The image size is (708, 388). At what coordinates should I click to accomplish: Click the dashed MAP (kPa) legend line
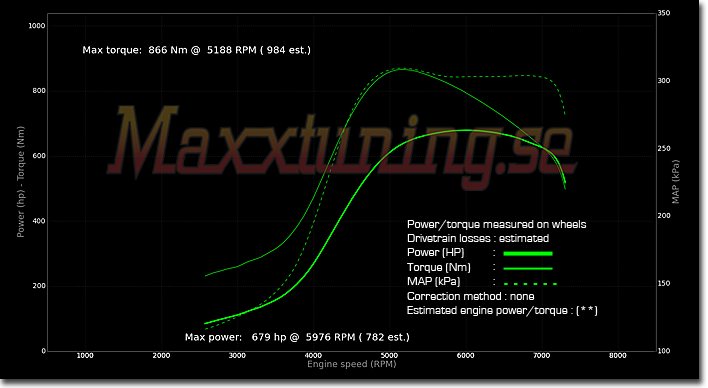[x=530, y=284]
